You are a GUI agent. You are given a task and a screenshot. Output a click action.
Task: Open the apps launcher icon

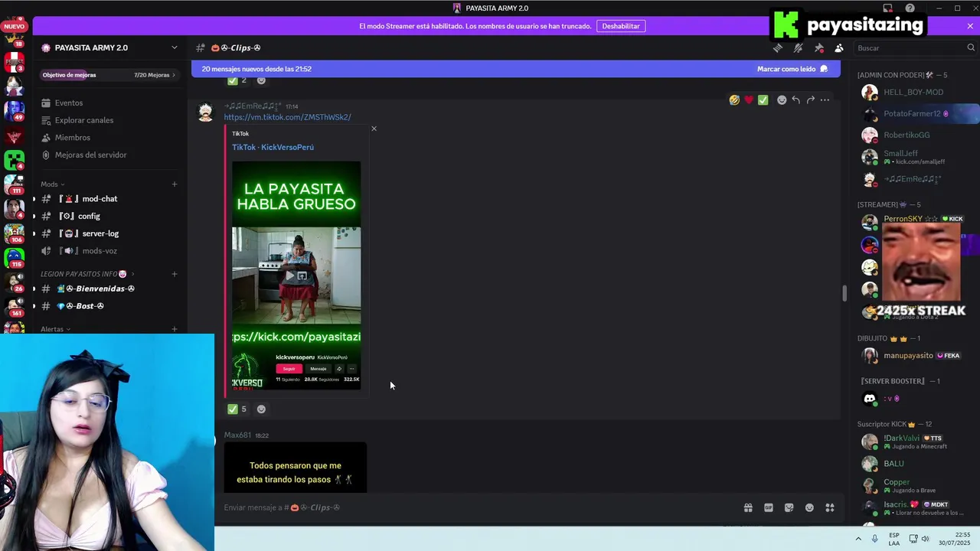click(x=830, y=507)
